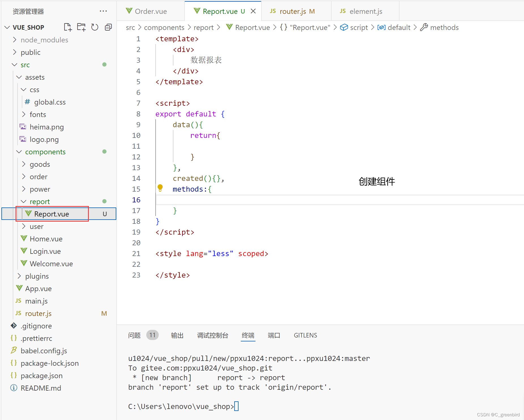
Task: Select the 终端 terminal panel tab
Action: click(248, 335)
